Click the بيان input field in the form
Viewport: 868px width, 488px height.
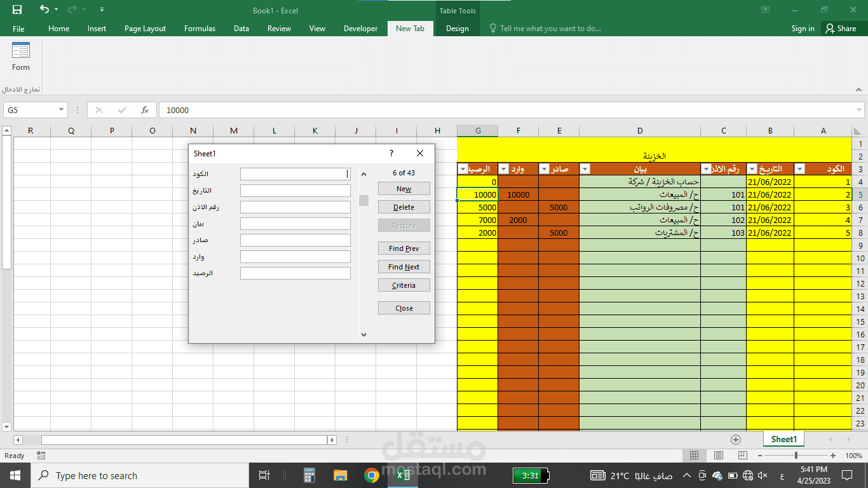coord(295,224)
